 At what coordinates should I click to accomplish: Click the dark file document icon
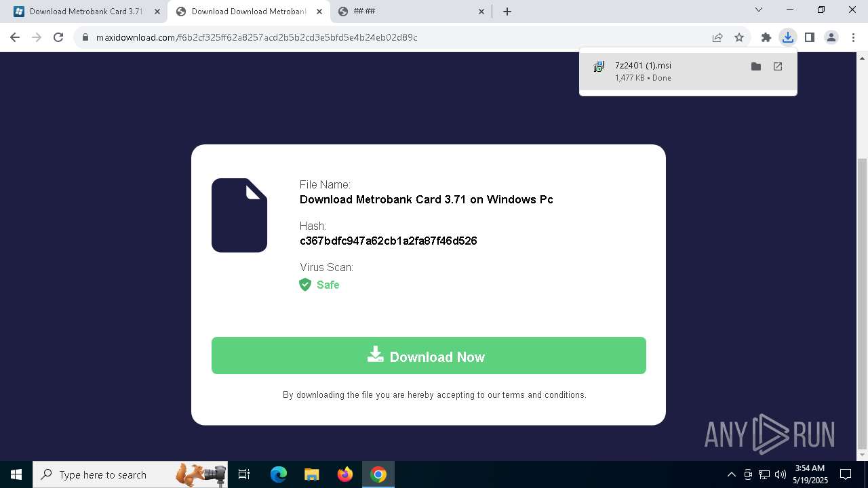[239, 216]
